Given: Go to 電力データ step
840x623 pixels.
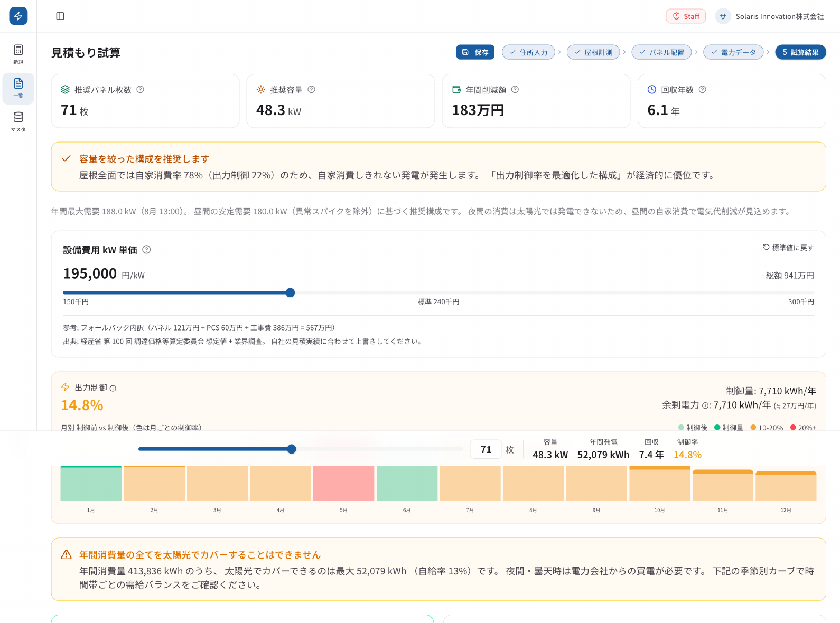Looking at the screenshot, I should [733, 52].
